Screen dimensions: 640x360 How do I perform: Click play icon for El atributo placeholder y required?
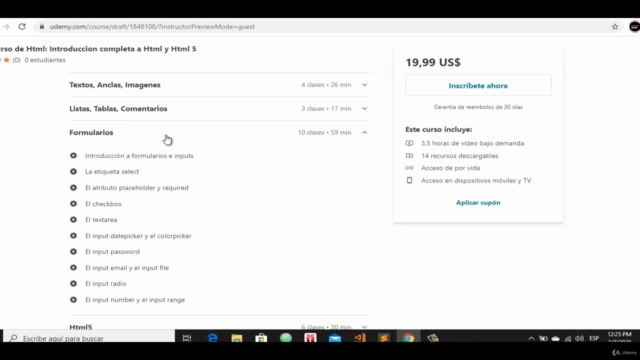73,188
